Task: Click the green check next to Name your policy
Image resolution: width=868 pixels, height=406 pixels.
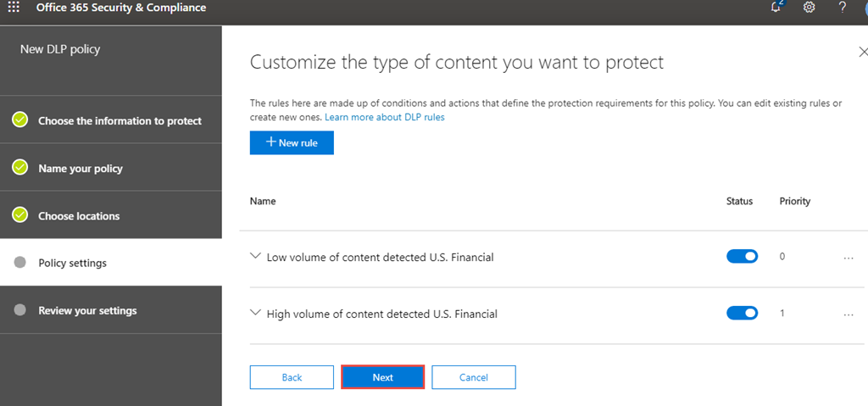Action: pyautogui.click(x=20, y=168)
